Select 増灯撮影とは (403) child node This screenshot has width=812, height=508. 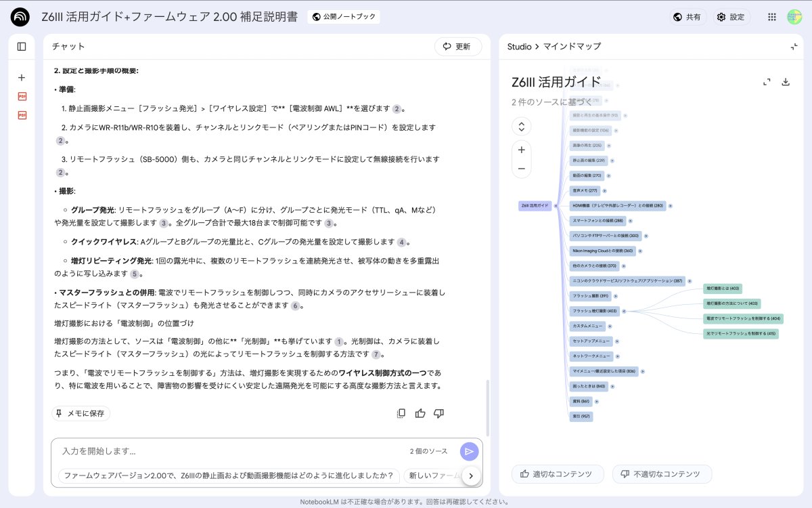pyautogui.click(x=723, y=289)
